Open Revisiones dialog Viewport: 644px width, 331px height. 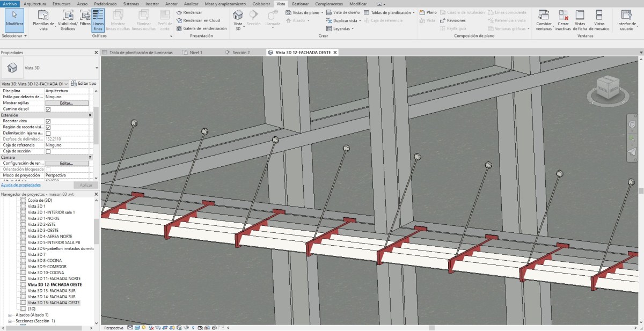click(x=453, y=20)
